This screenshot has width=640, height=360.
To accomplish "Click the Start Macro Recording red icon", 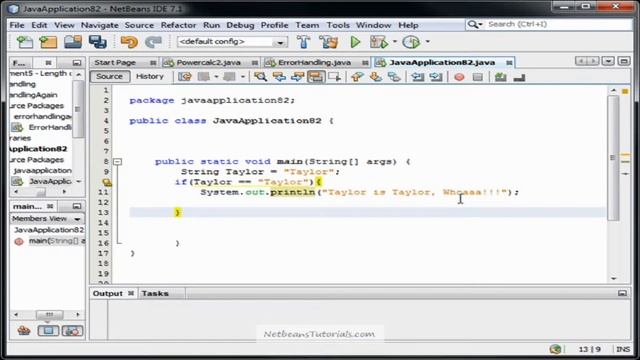I will point(459,77).
